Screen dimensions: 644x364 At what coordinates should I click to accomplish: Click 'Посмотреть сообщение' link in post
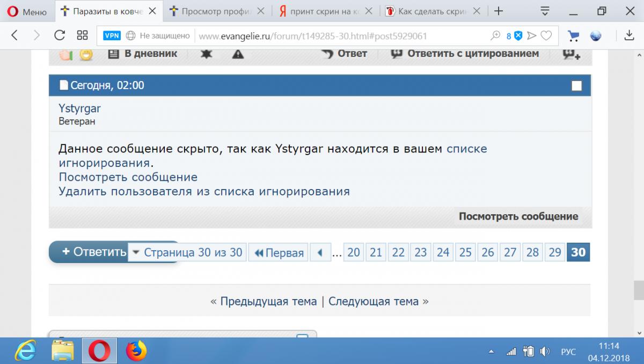pos(128,177)
